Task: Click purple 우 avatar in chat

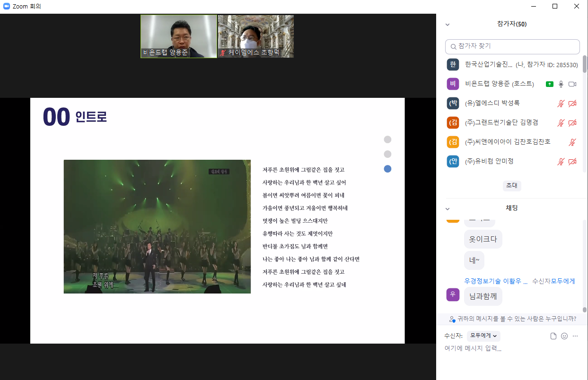Action: pos(453,294)
